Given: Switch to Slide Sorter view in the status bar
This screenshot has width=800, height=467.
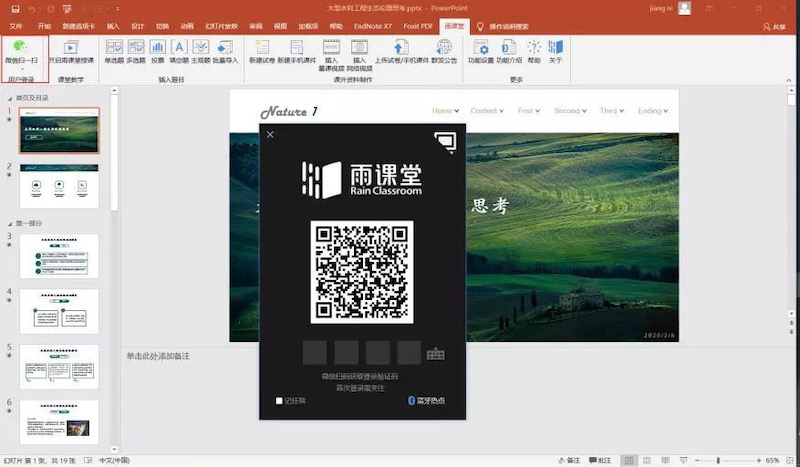Looking at the screenshot, I should 647,460.
